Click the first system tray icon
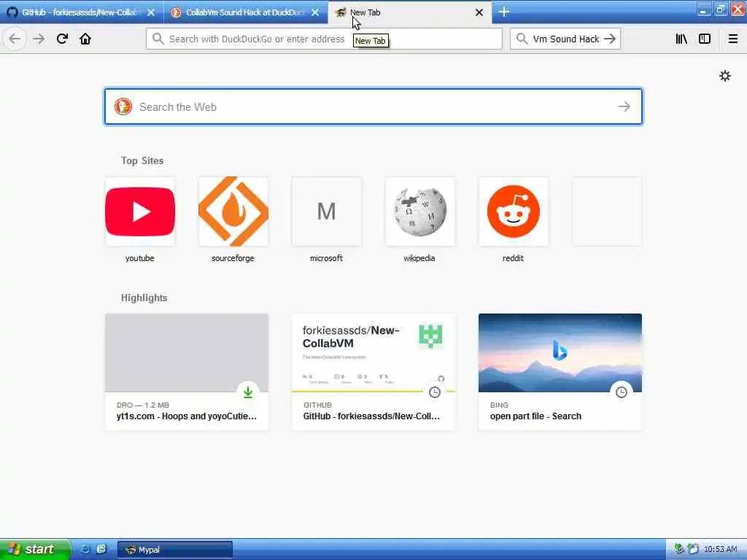The height and width of the screenshot is (560, 747). tap(679, 549)
